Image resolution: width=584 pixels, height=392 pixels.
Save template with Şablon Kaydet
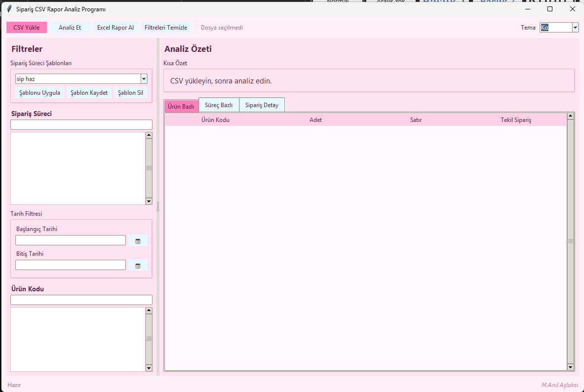[x=89, y=93]
